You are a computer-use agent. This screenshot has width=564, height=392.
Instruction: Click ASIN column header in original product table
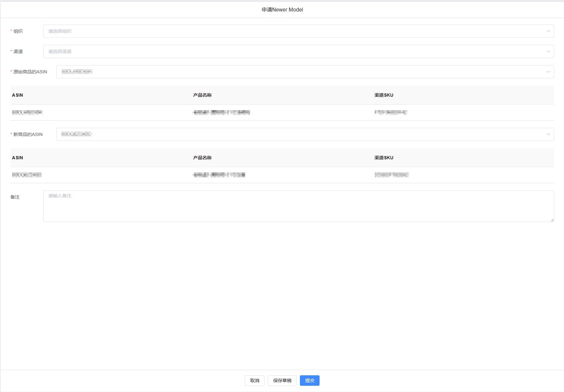tap(18, 95)
